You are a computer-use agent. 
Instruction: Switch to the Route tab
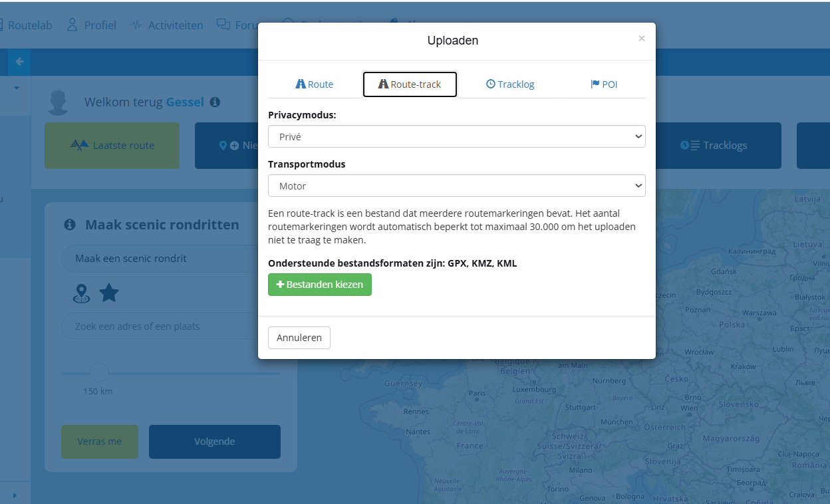click(x=315, y=84)
